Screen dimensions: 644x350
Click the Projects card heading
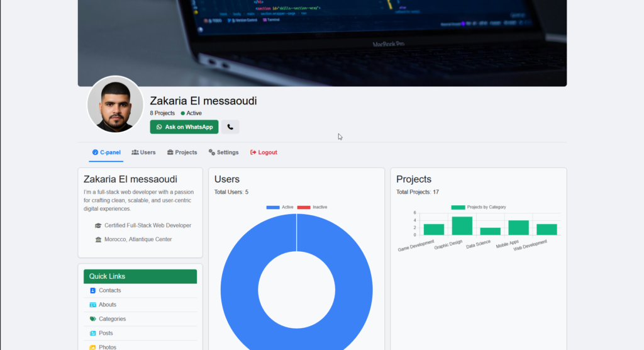point(414,179)
